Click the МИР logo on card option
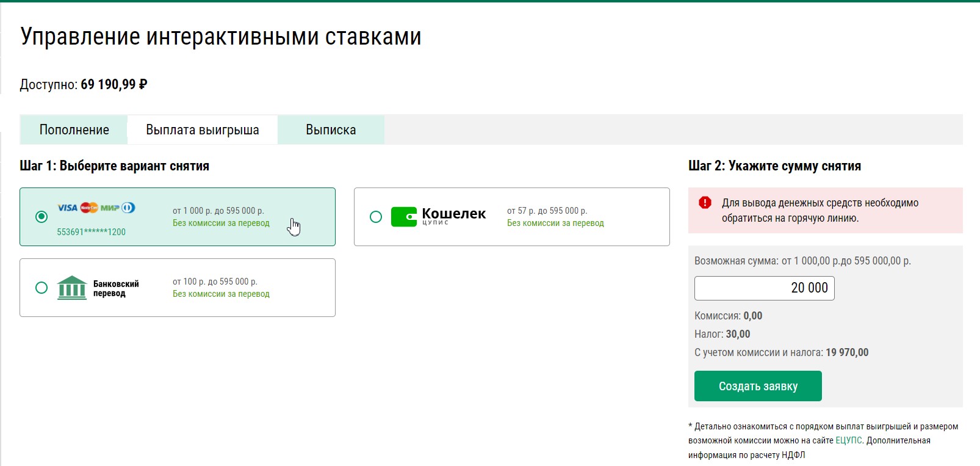980x466 pixels. click(110, 208)
